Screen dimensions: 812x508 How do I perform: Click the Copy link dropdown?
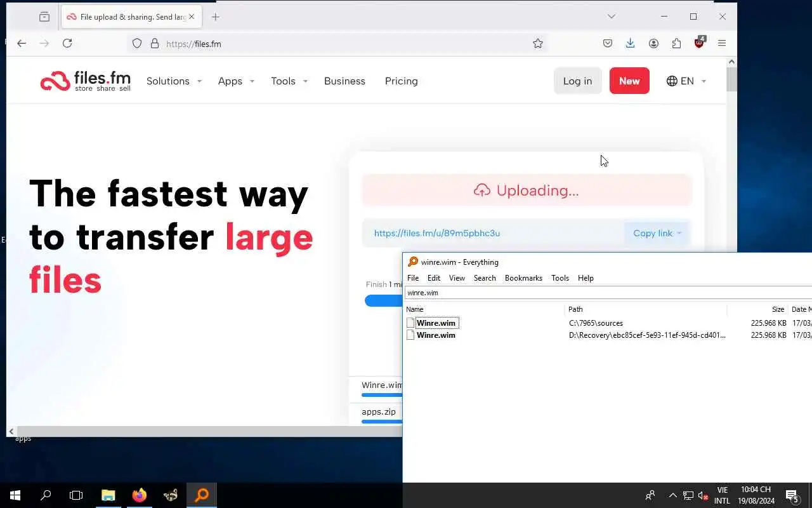(657, 233)
